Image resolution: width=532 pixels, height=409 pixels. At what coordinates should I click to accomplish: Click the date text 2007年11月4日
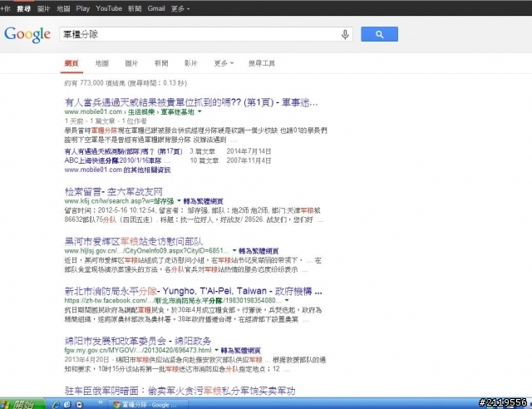pyautogui.click(x=249, y=160)
